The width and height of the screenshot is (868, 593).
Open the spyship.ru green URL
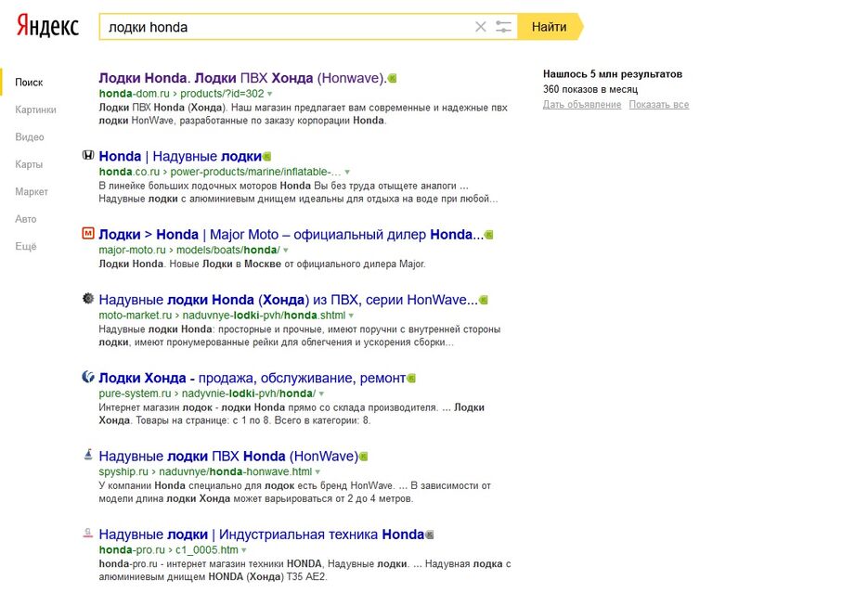123,471
